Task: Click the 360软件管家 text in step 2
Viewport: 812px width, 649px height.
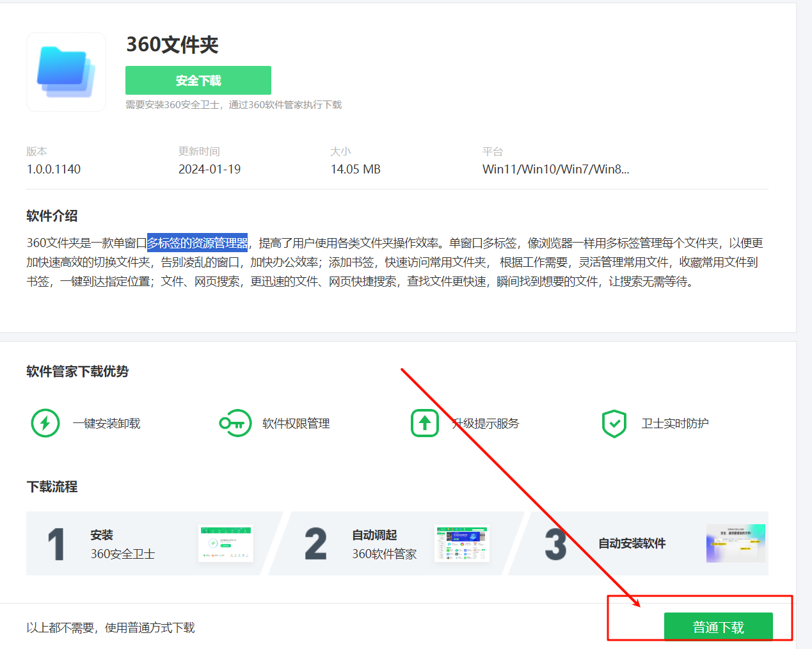Action: [385, 554]
